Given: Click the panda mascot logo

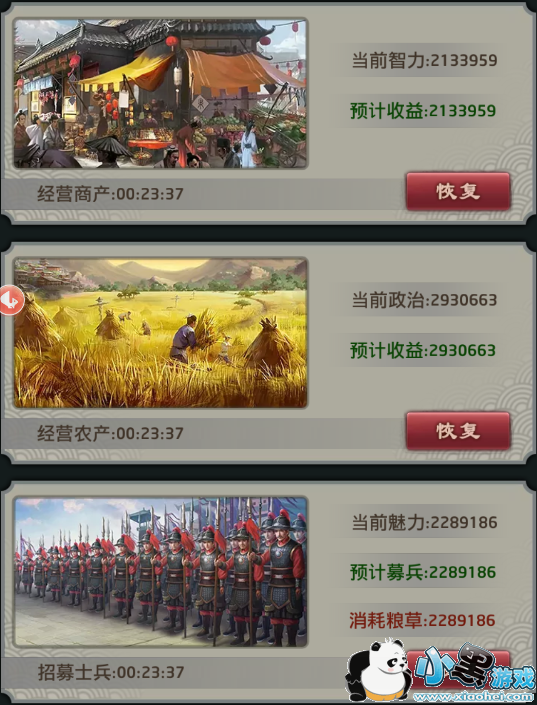Looking at the screenshot, I should (x=380, y=671).
